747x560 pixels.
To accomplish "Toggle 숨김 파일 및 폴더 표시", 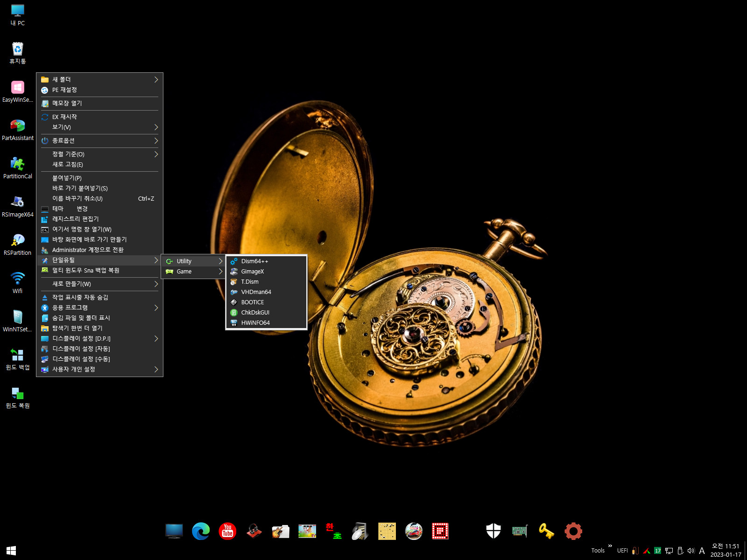I will pyautogui.click(x=99, y=318).
